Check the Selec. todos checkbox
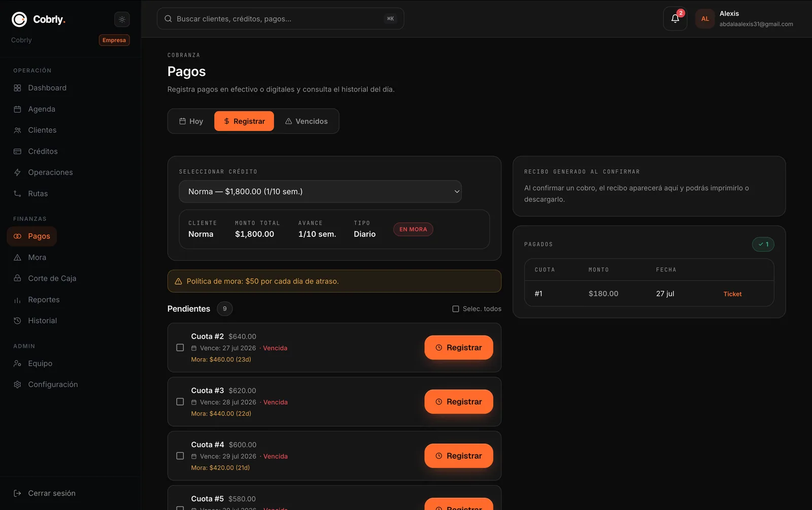812x510 pixels. tap(456, 309)
